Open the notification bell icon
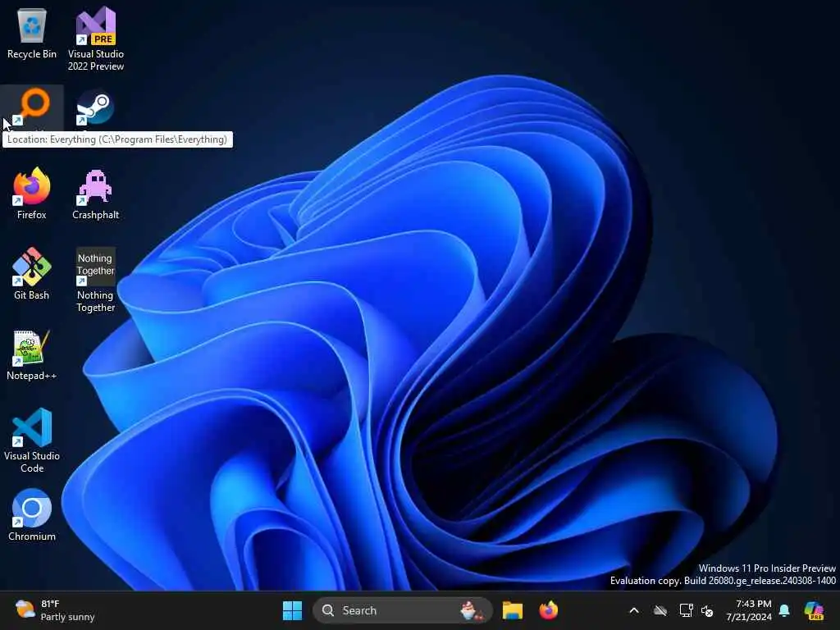 pos(784,610)
